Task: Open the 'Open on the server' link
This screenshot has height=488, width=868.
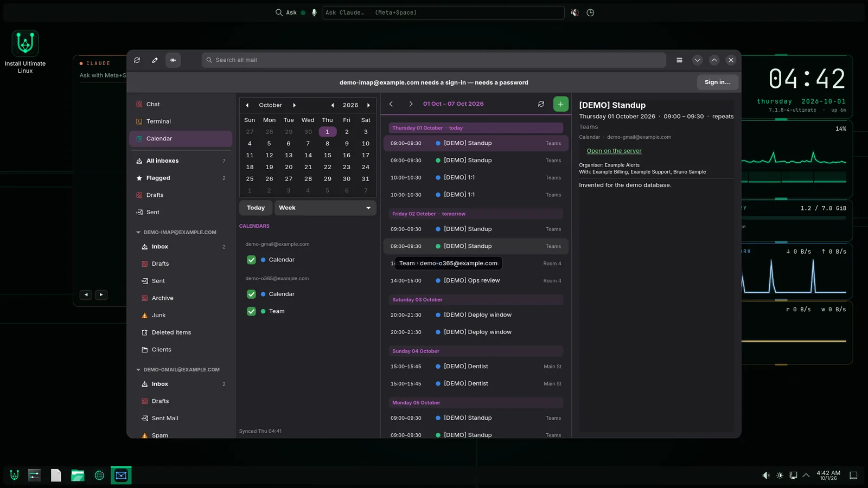Action: tap(614, 151)
